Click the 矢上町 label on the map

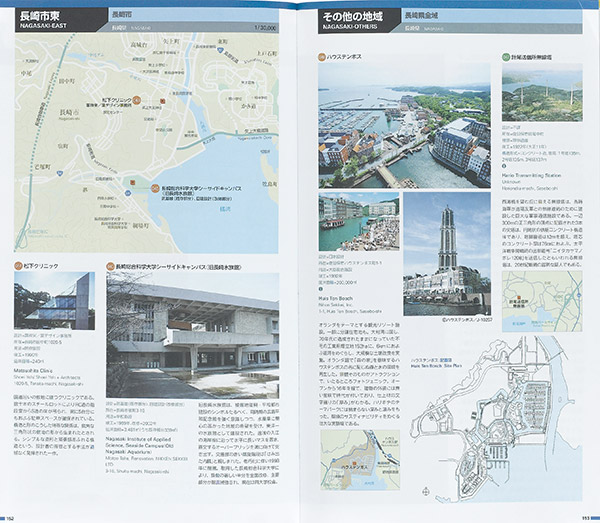tap(171, 40)
